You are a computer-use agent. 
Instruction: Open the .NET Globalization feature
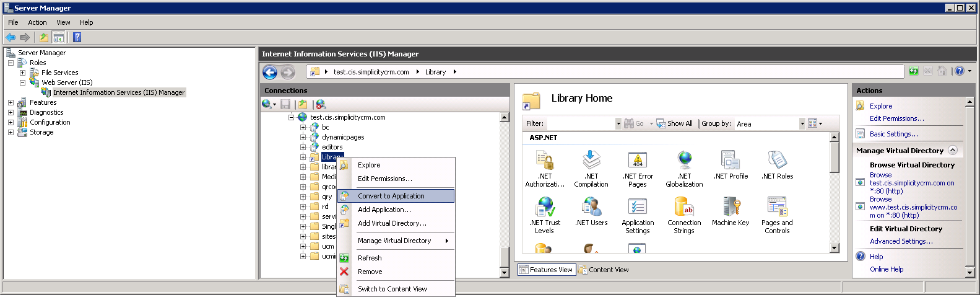(x=684, y=169)
